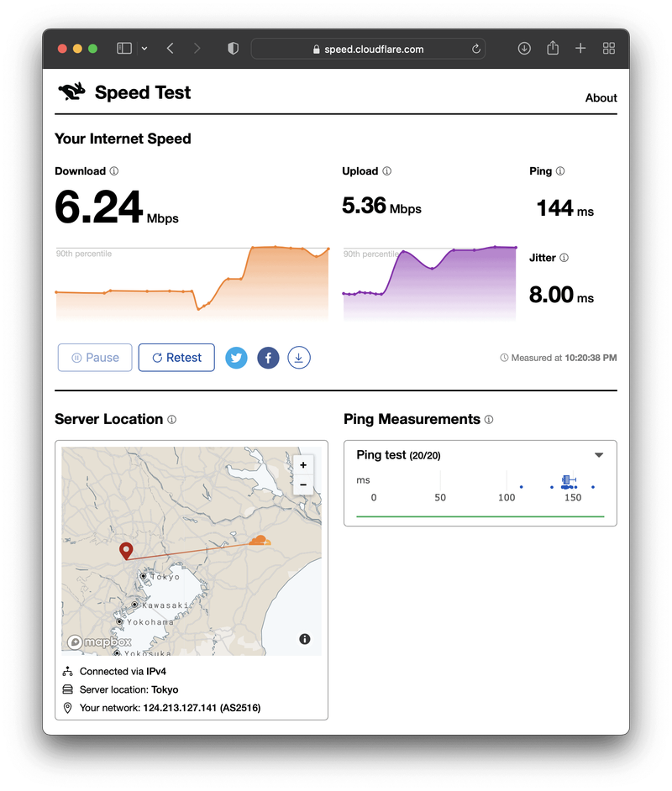Click the speed.cloudflare.com address bar
Screen dimensions: 672x791
(368, 49)
